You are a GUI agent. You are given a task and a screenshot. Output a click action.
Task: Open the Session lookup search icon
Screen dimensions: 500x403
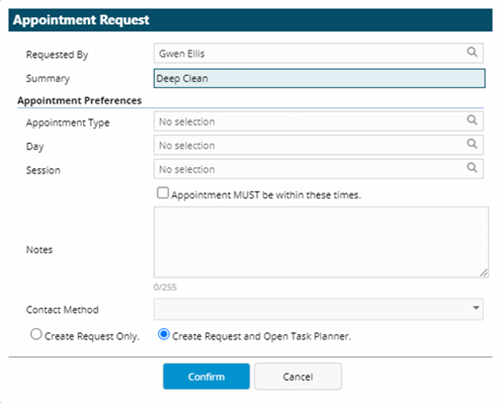tap(472, 168)
